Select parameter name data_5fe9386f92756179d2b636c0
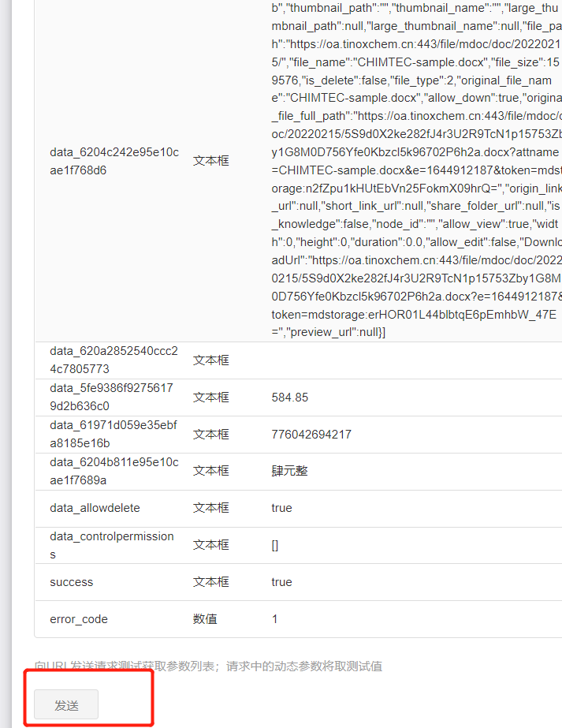 (111, 397)
